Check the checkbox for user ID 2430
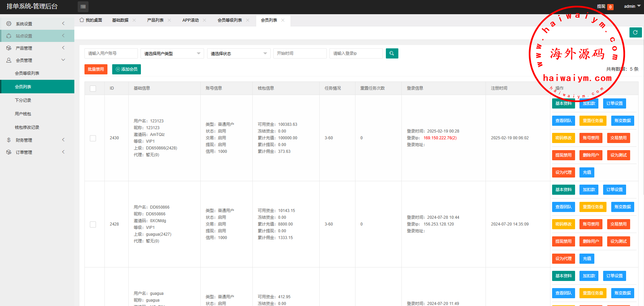 click(93, 138)
